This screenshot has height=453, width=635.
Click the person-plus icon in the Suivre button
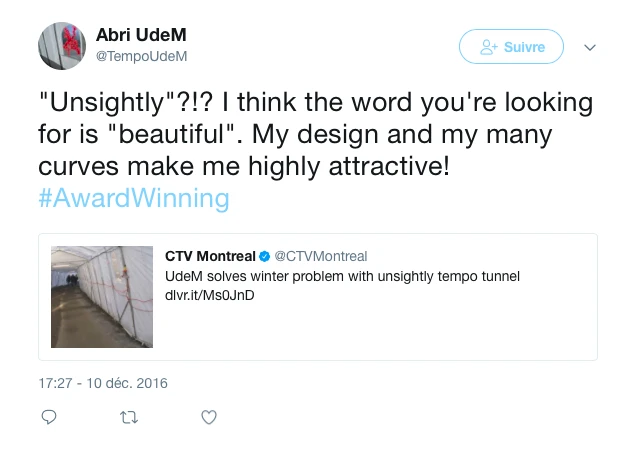[x=489, y=47]
